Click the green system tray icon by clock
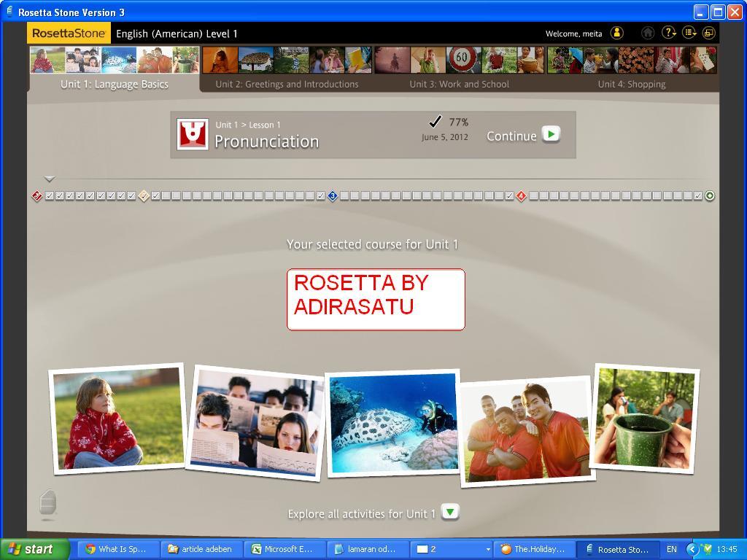 click(707, 550)
